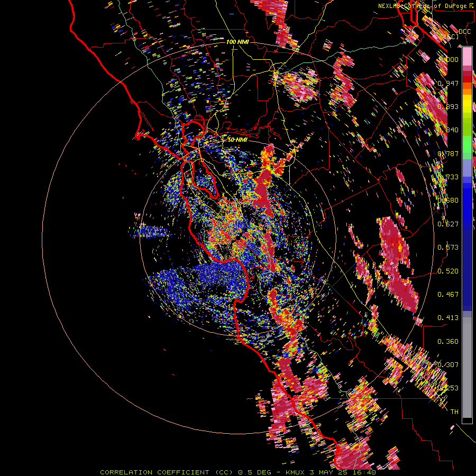Screen dimensions: 476x476
Task: Click the "0.947" color scale value
Action: (x=448, y=83)
